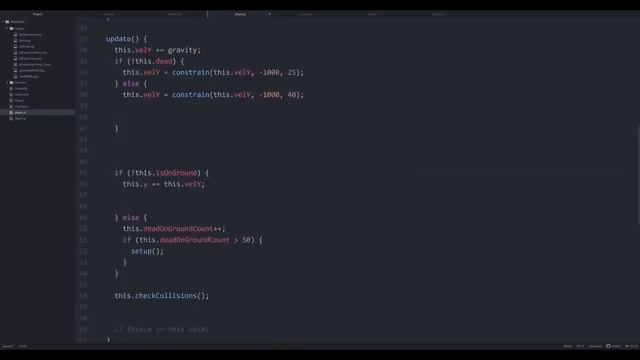
Task: Click 'this.checkCollisions();' line
Action: click(x=162, y=296)
